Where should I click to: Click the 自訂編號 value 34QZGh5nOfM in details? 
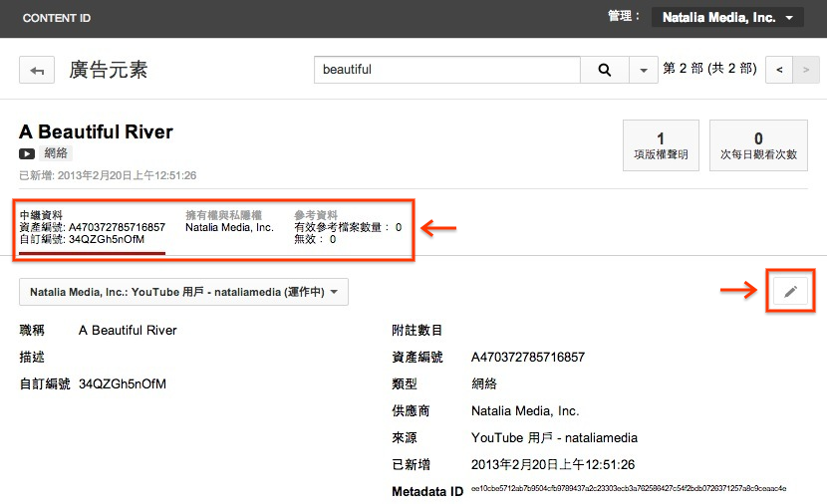[123, 384]
